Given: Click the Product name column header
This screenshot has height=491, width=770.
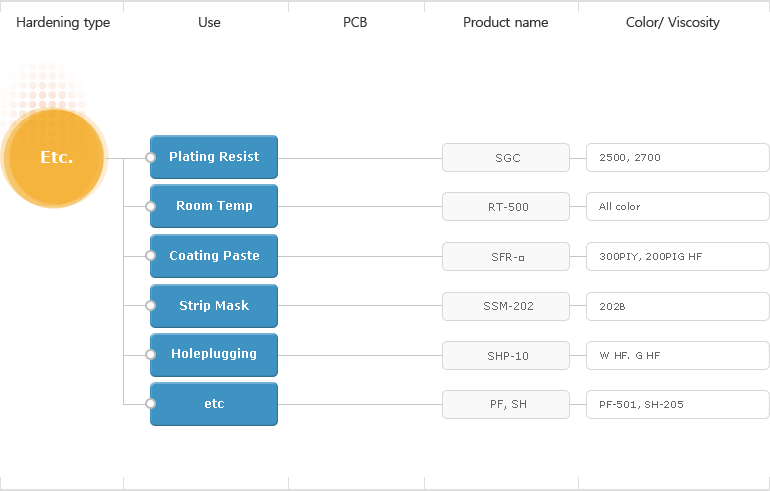Looking at the screenshot, I should (505, 22).
